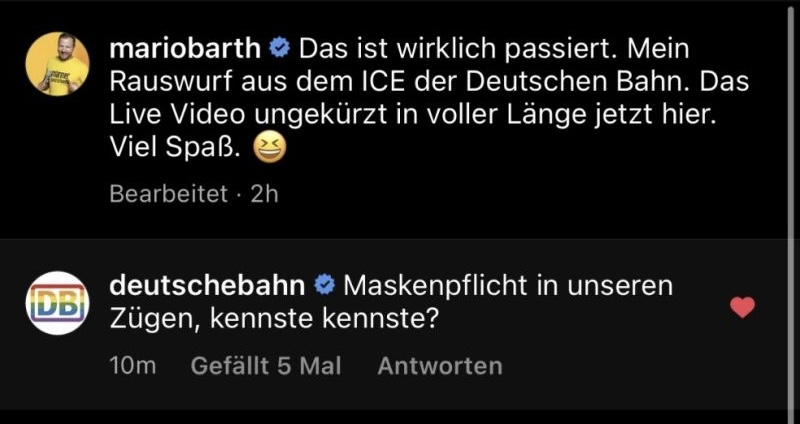Click the comment text 'Maskenpflicht in unseren'

[508, 286]
